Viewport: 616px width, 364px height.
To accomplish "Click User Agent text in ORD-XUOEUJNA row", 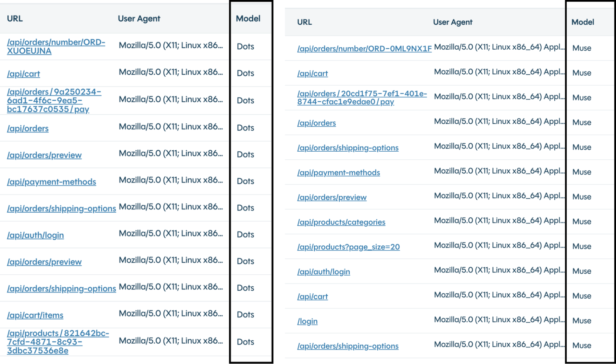I will coord(171,45).
